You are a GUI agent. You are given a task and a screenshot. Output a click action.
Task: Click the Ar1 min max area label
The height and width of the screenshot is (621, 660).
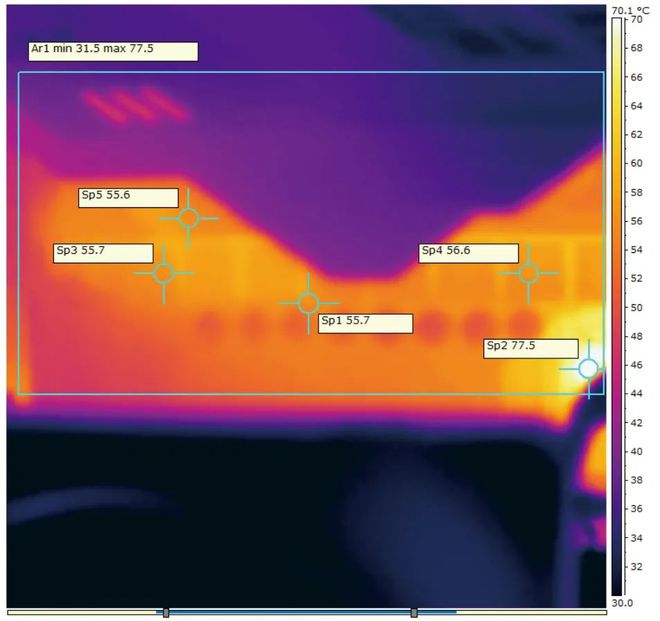pyautogui.click(x=113, y=51)
